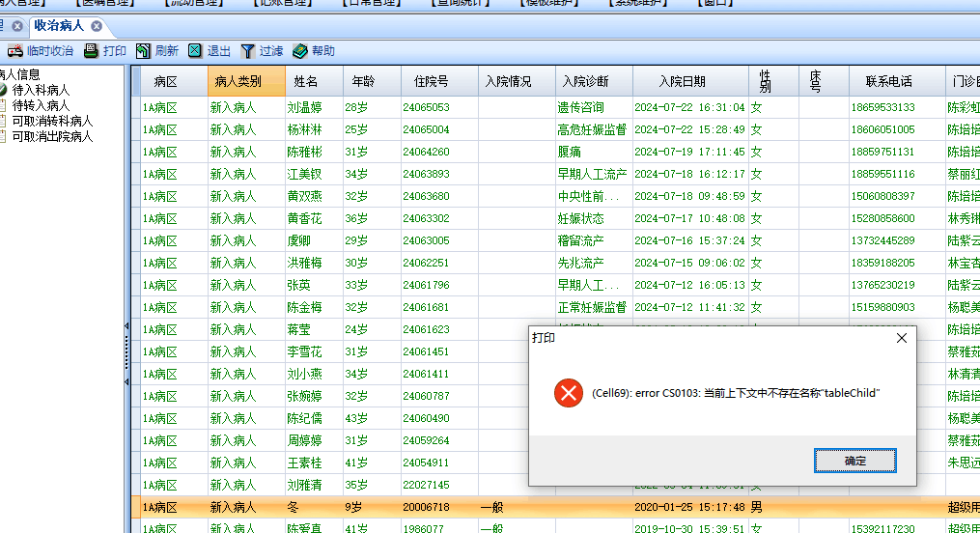Switch to the 收治病人 tab

point(59,26)
